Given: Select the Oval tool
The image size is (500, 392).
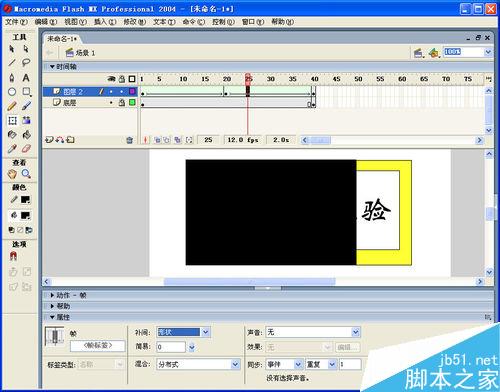Looking at the screenshot, I should 12,92.
